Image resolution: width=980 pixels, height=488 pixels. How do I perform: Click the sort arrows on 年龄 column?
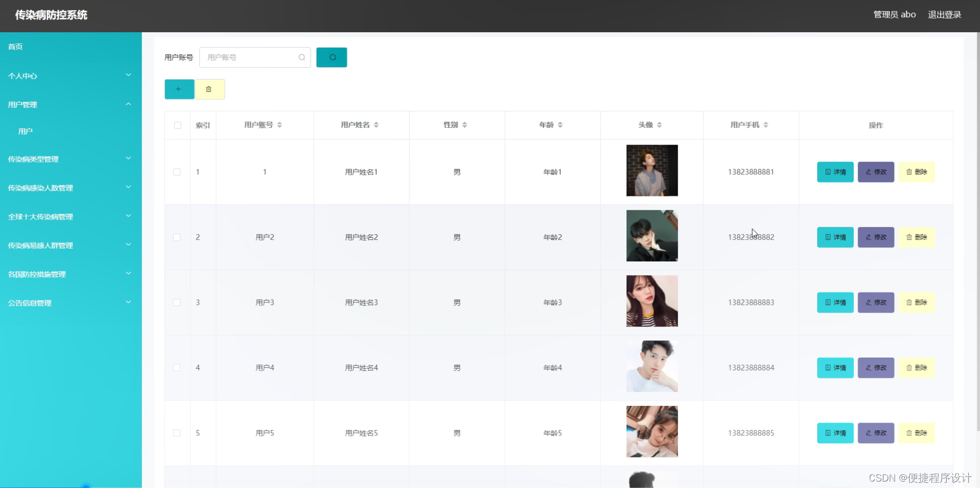pyautogui.click(x=560, y=125)
